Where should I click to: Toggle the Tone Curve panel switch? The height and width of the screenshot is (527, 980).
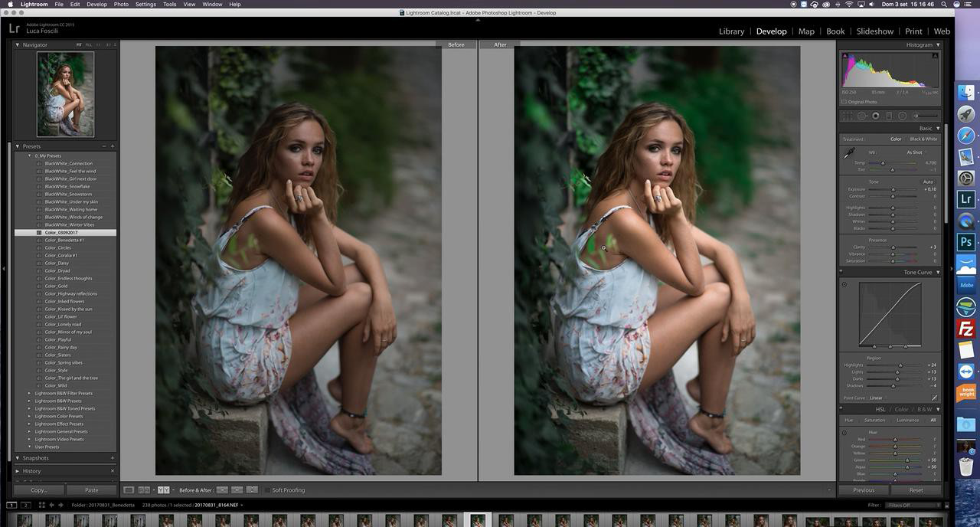[x=841, y=272]
